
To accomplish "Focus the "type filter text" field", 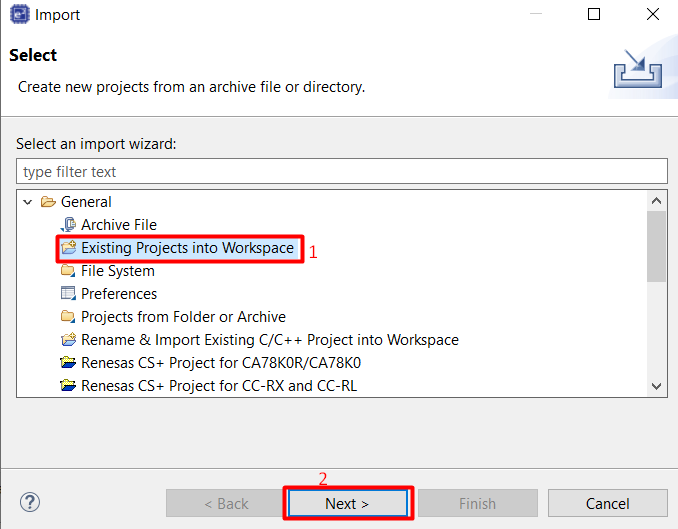I will (341, 172).
